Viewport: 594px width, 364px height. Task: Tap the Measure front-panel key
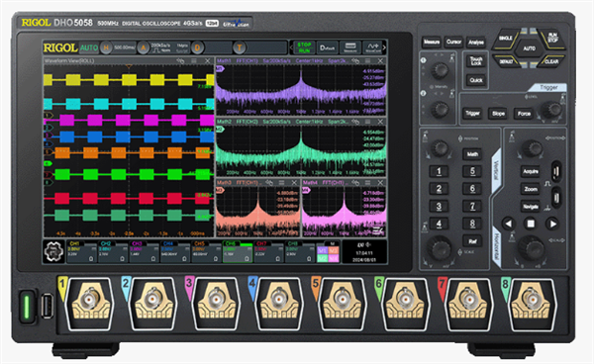[x=432, y=42]
